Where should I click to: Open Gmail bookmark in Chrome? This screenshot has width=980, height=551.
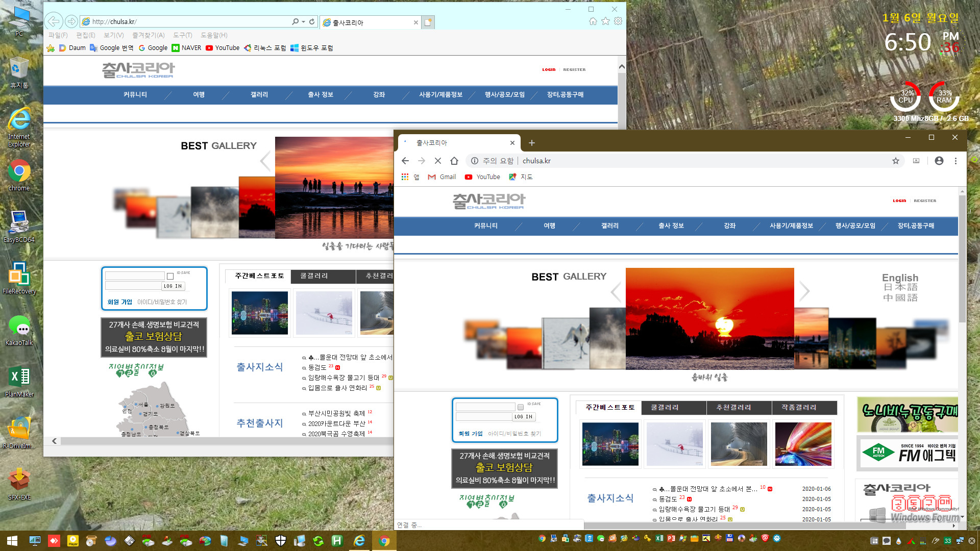[442, 177]
